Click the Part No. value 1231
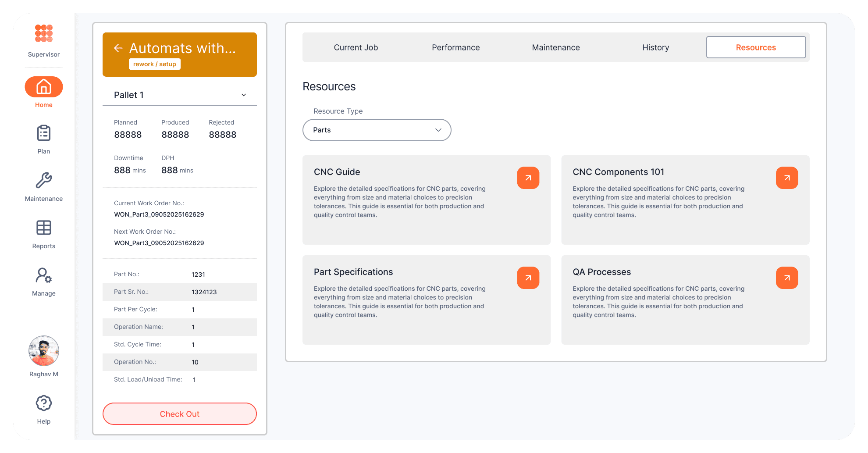Screen dimensions: 868x453 (x=198, y=275)
